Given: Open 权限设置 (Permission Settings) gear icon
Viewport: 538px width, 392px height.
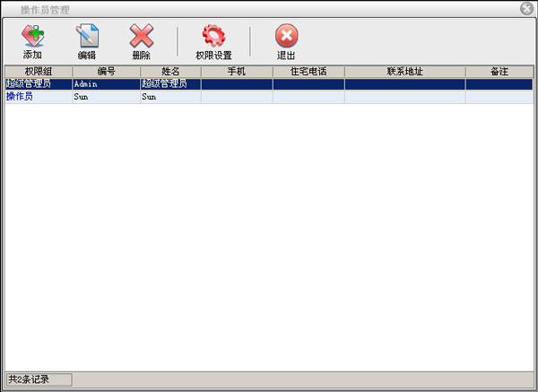Looking at the screenshot, I should click(x=213, y=37).
